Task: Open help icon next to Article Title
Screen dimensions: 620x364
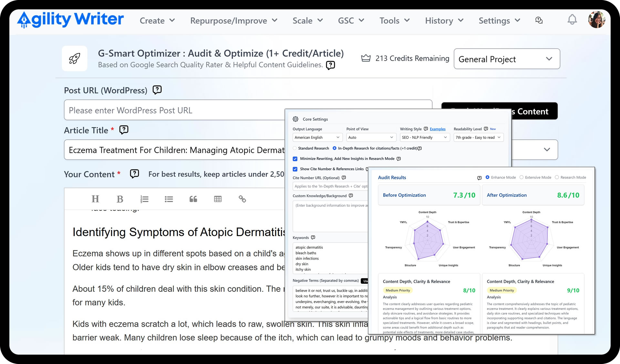Action: [124, 130]
